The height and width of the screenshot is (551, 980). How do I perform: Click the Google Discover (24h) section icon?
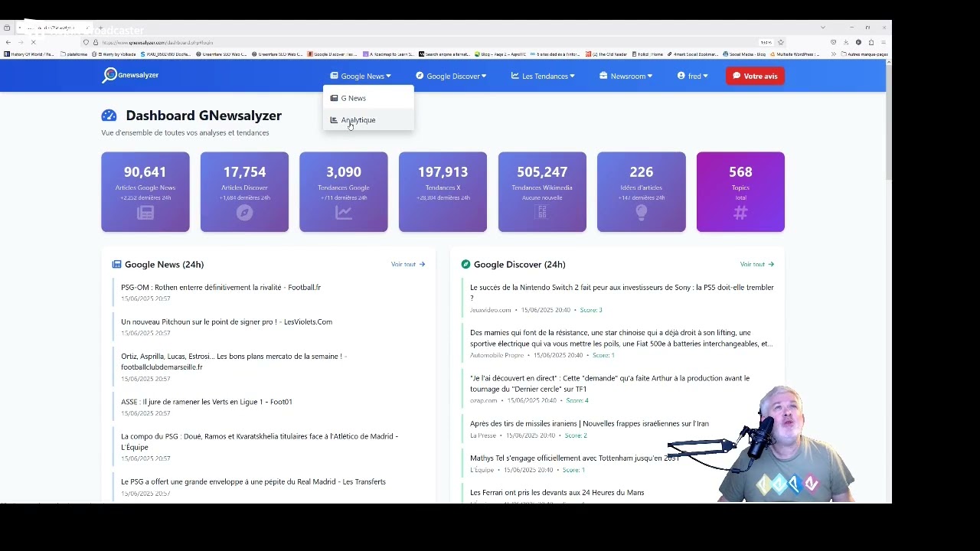(x=465, y=264)
